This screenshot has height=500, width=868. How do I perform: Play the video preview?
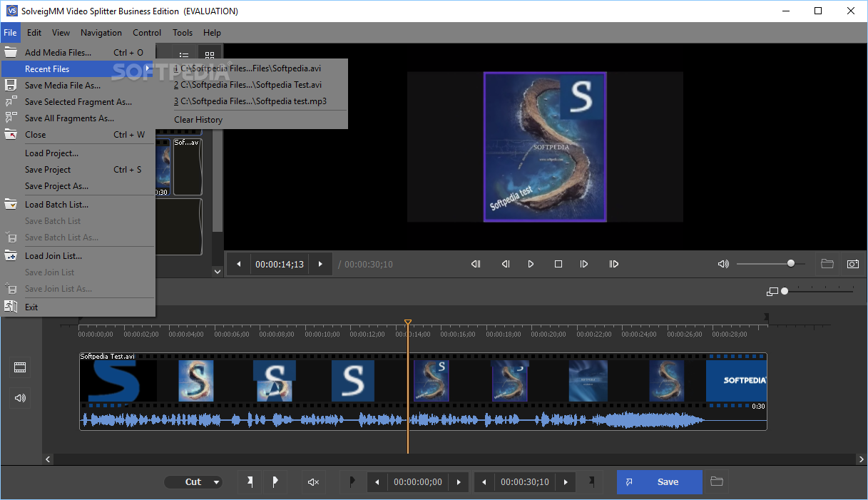tap(531, 264)
